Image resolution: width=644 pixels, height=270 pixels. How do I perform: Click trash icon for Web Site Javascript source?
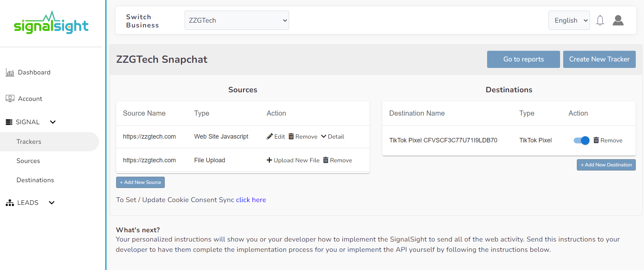pos(291,137)
